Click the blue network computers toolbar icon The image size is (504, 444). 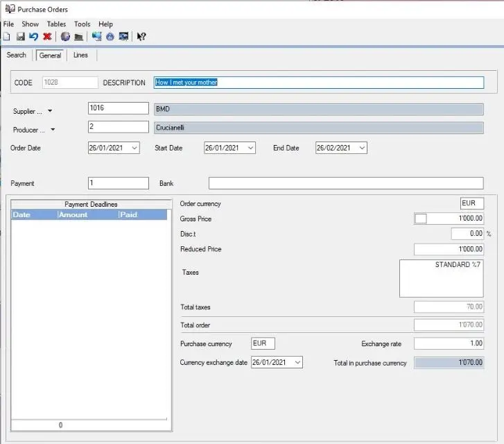tap(96, 37)
